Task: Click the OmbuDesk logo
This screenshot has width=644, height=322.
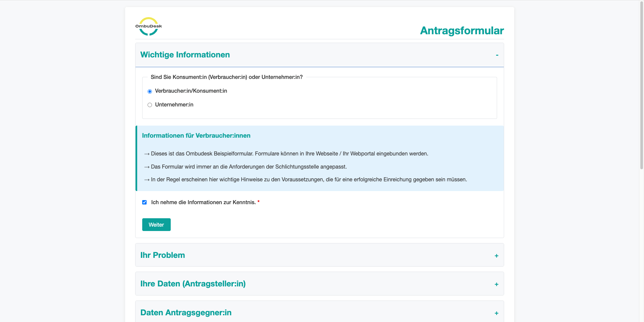Action: pyautogui.click(x=149, y=27)
